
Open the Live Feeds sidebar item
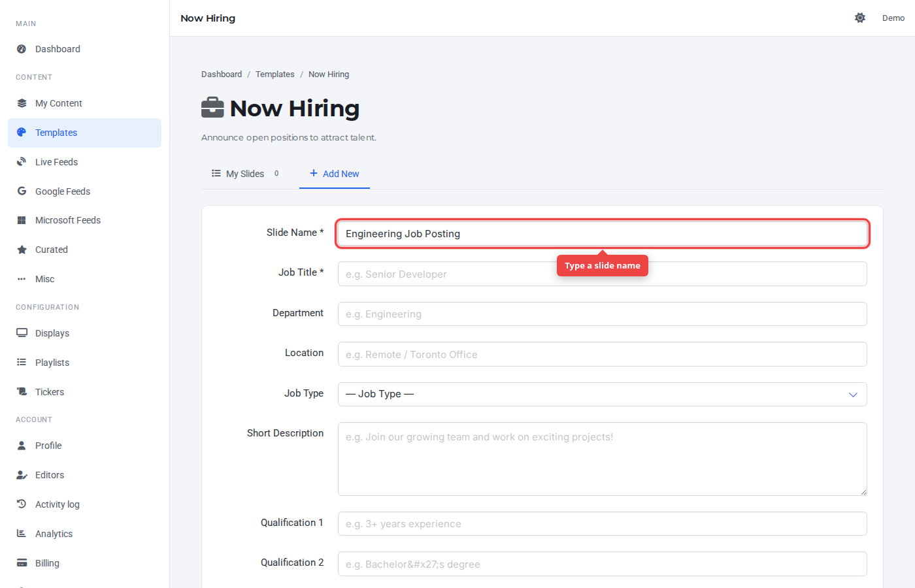tap(84, 162)
